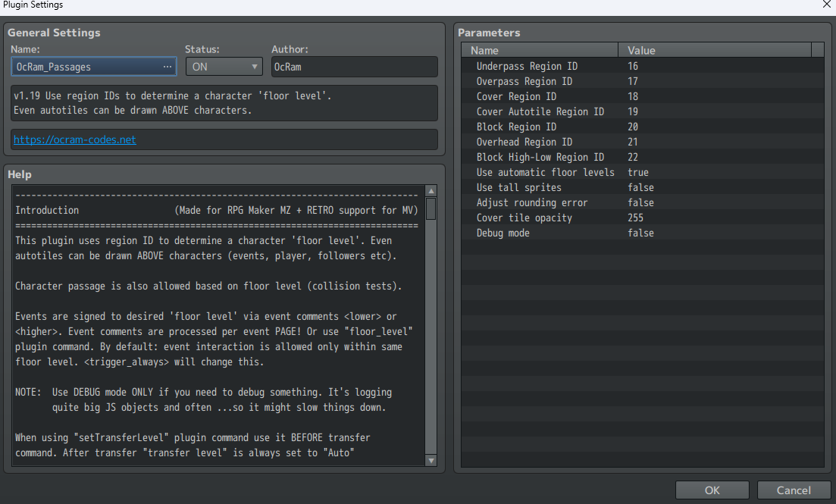836x504 pixels.
Task: Click the Help panel scrollbar thumb
Action: point(431,208)
